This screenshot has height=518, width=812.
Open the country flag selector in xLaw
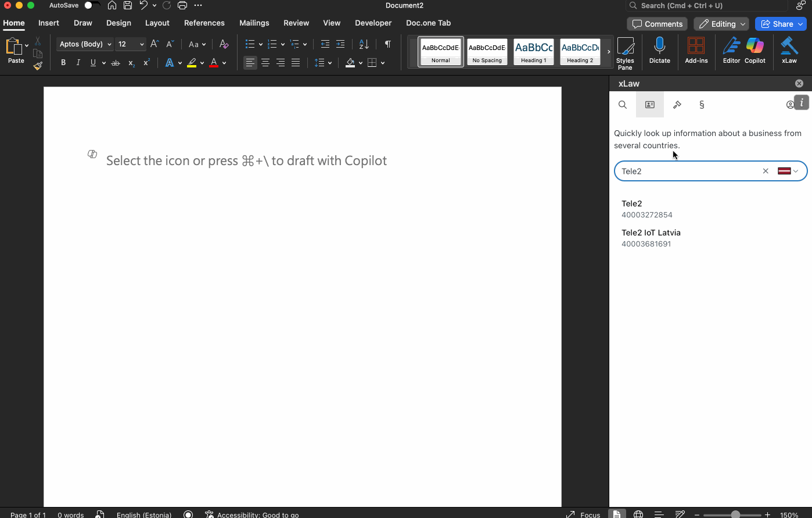click(x=788, y=171)
